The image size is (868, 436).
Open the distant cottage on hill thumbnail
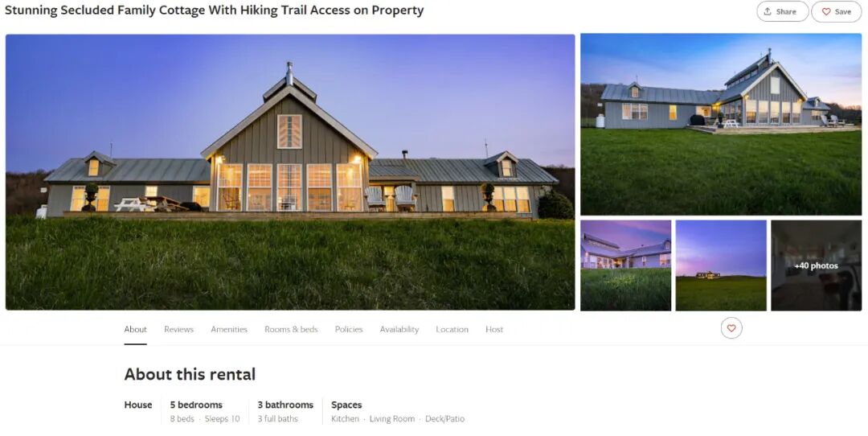[x=721, y=265]
